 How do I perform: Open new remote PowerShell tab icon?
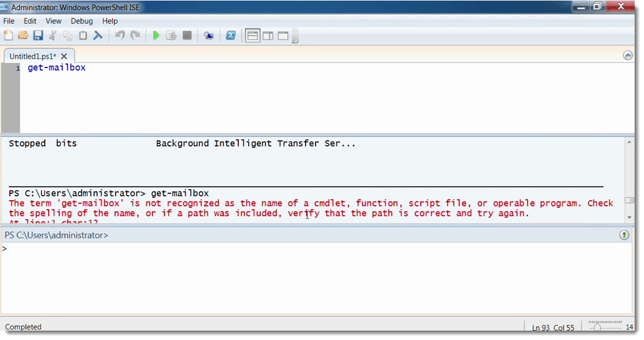209,36
